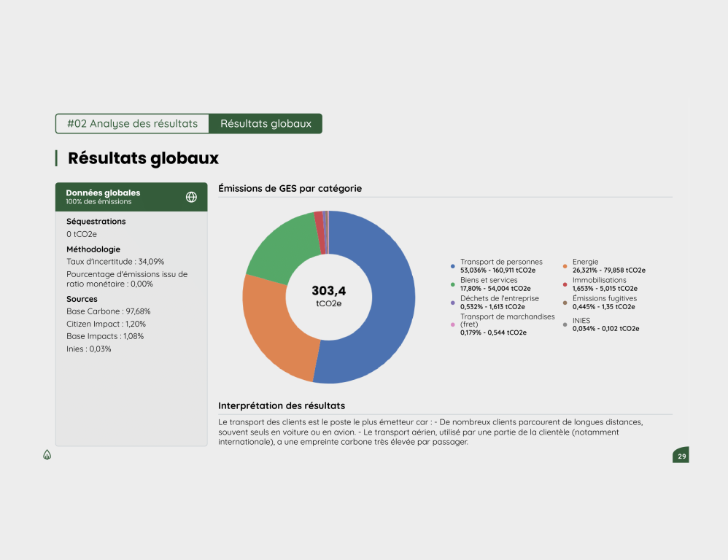Click the green leaf logo at bottom left
The image size is (728, 560).
pos(47,455)
